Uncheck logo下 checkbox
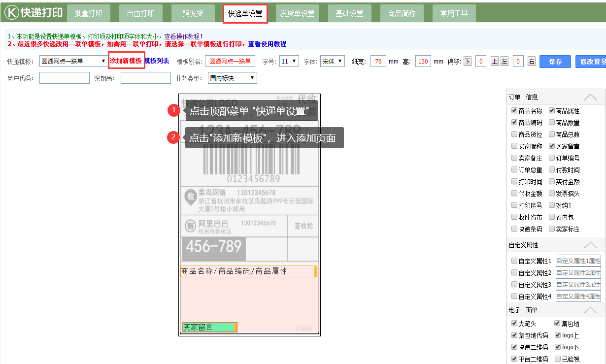Viewport: 606px width, 364px height. [x=557, y=347]
